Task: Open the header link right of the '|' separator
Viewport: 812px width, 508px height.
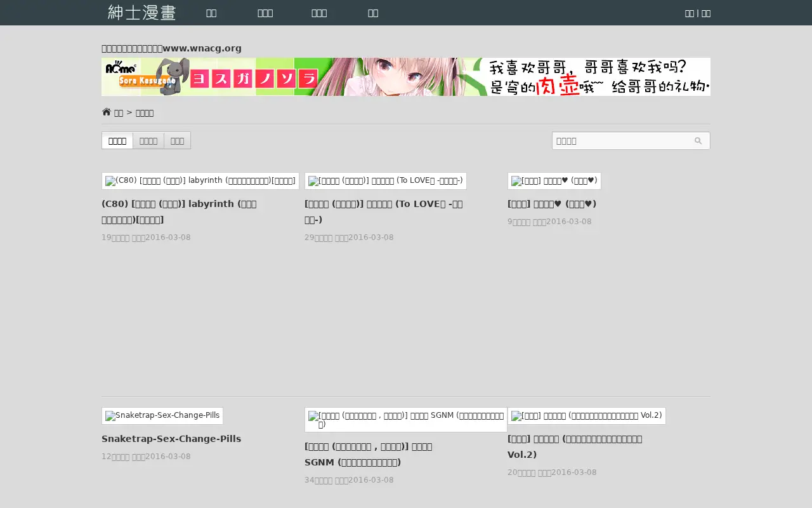Action: tap(706, 13)
